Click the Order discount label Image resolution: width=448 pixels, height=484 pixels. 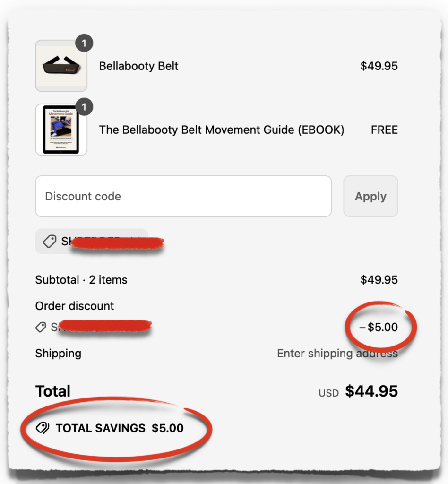[x=75, y=306]
